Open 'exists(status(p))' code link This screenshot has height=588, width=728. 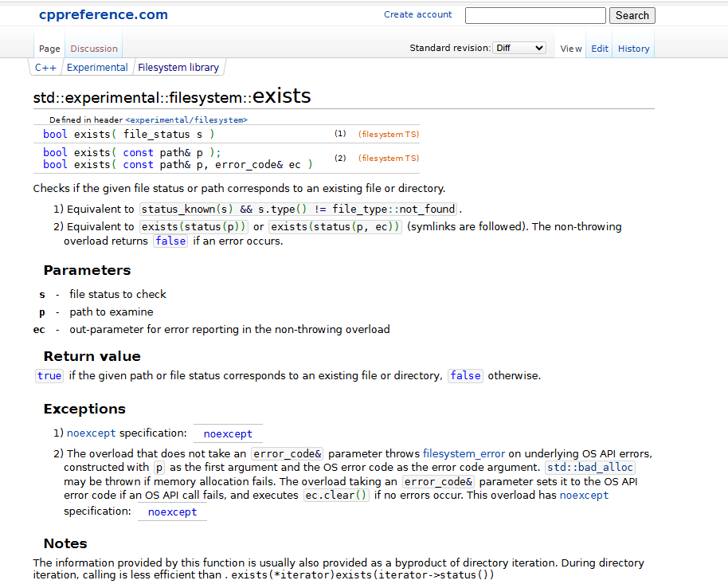[194, 226]
